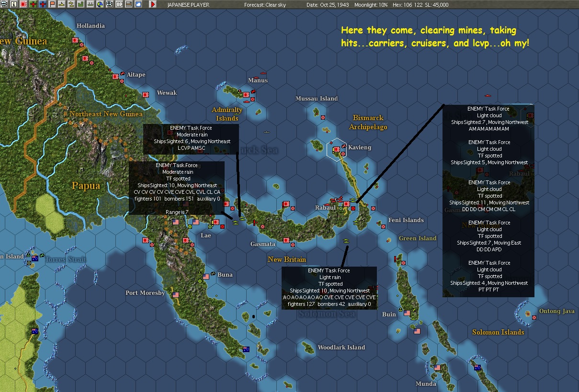The width and height of the screenshot is (579, 392).
Task: Click the 'DD DD APD' task force line
Action: (x=489, y=249)
